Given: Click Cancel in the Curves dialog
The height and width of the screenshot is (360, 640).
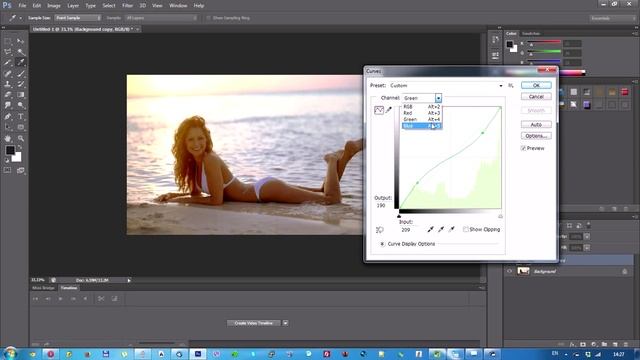Looking at the screenshot, I should [x=536, y=97].
